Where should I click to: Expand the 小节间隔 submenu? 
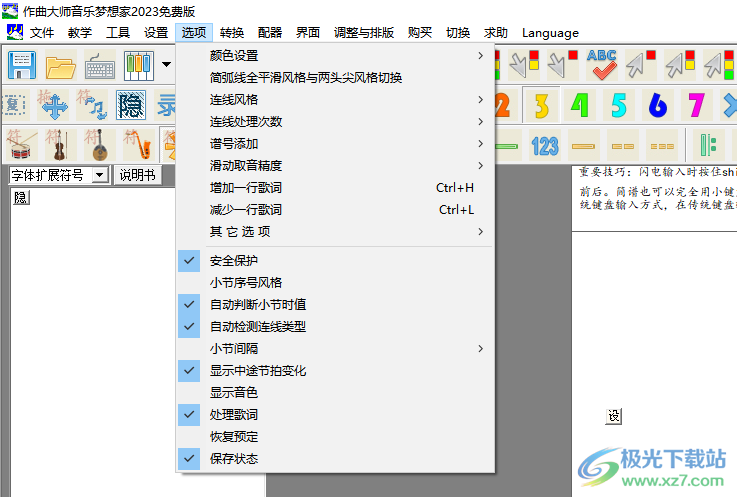point(335,349)
